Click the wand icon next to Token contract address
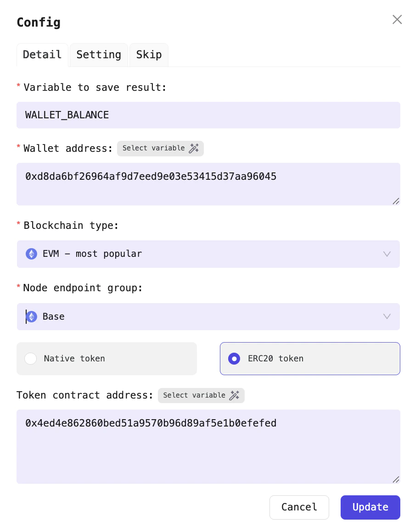 235,395
